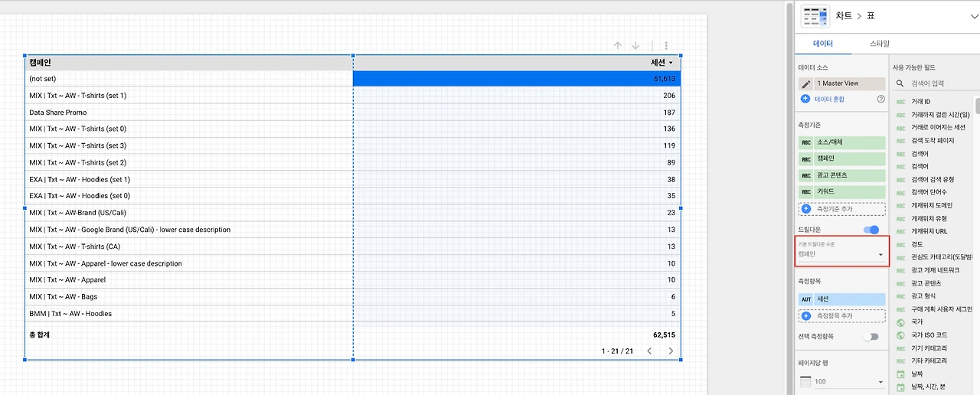Image resolution: width=980 pixels, height=395 pixels.
Task: Click the plus icon for 측정기준 추가
Action: click(x=806, y=209)
